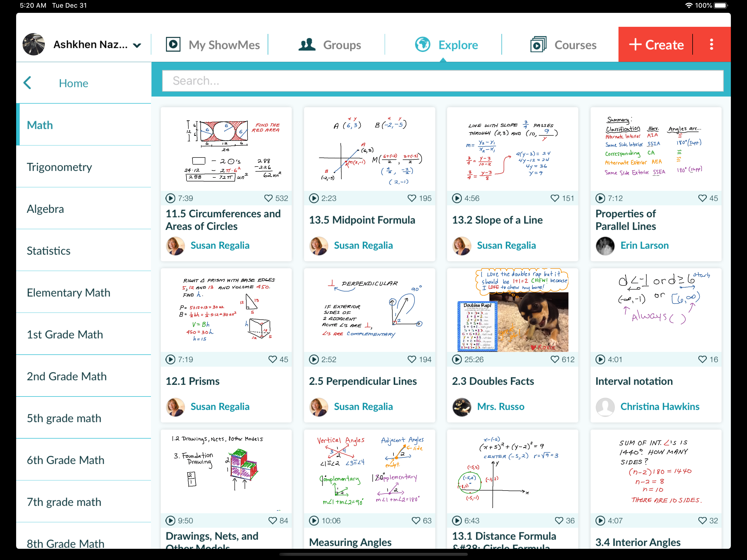
Task: Click the Groups people icon
Action: (307, 45)
